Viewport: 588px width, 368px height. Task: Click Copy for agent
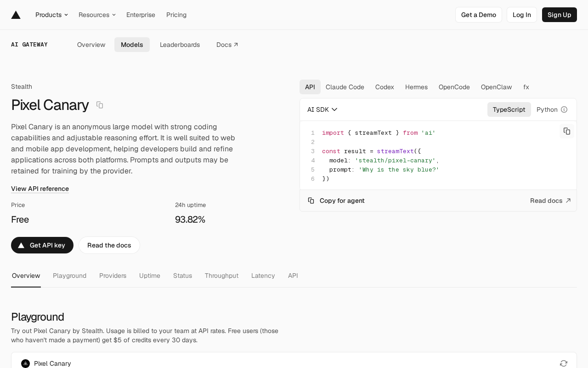coord(336,201)
